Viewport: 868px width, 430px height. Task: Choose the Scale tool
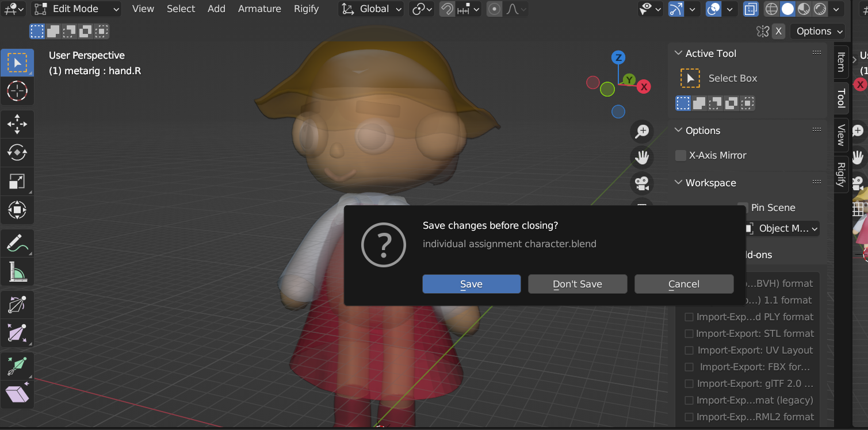(x=17, y=181)
